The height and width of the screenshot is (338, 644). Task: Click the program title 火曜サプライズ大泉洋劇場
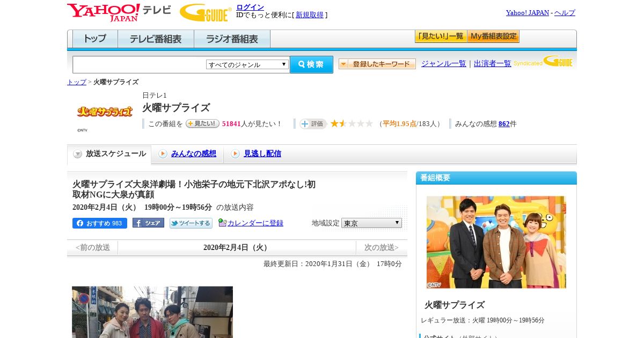[194, 189]
